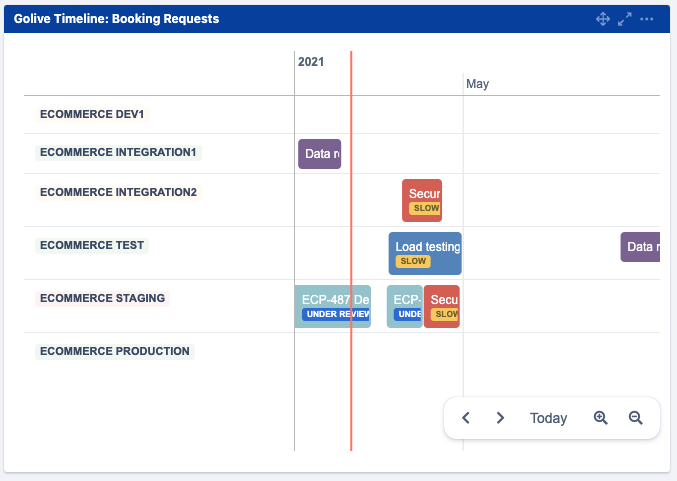Open the Load testing booking bar
The height and width of the screenshot is (481, 677).
coord(425,253)
